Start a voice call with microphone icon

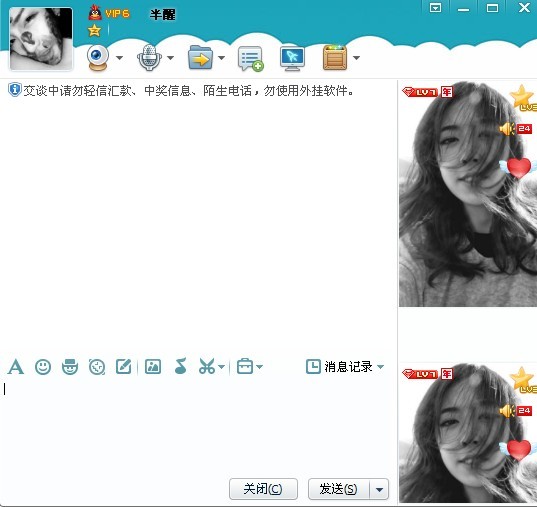(149, 58)
